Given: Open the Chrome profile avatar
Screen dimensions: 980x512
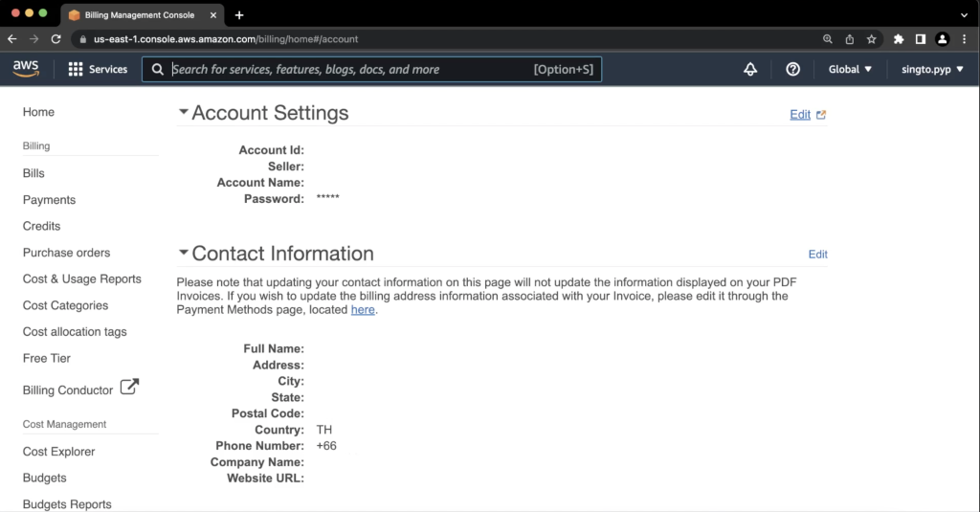Looking at the screenshot, I should coord(942,39).
